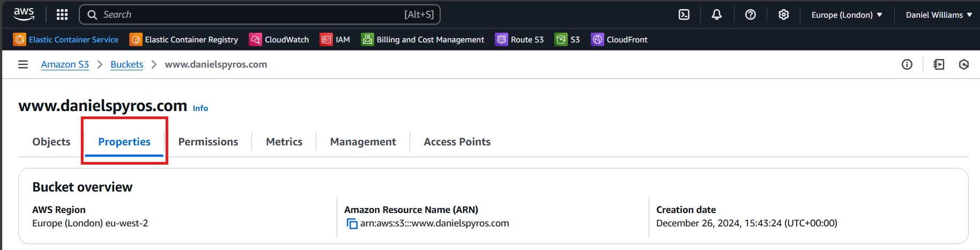This screenshot has width=980, height=250.
Task: Click the Amazon S3 breadcrumb link
Action: (x=65, y=64)
